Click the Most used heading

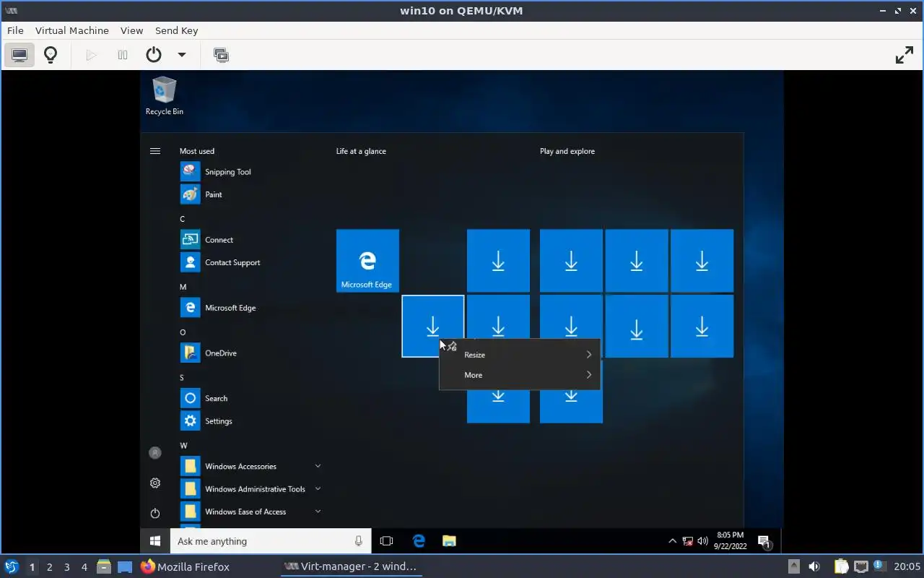pyautogui.click(x=197, y=151)
